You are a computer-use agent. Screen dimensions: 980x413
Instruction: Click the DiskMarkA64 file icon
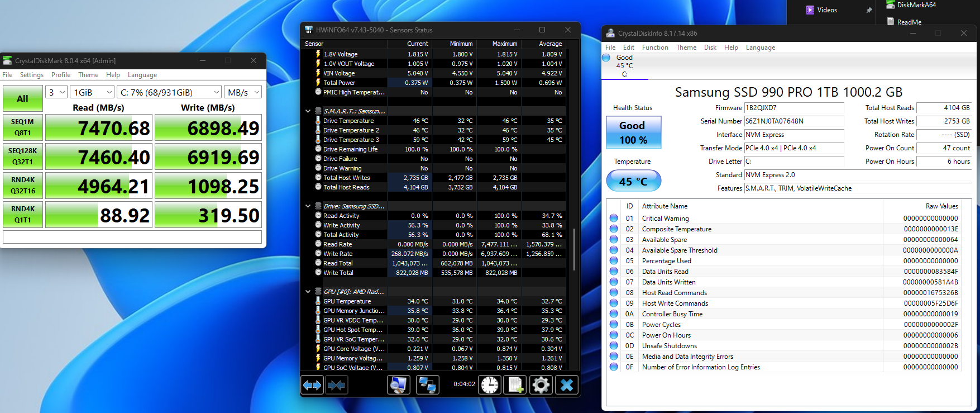[891, 4]
